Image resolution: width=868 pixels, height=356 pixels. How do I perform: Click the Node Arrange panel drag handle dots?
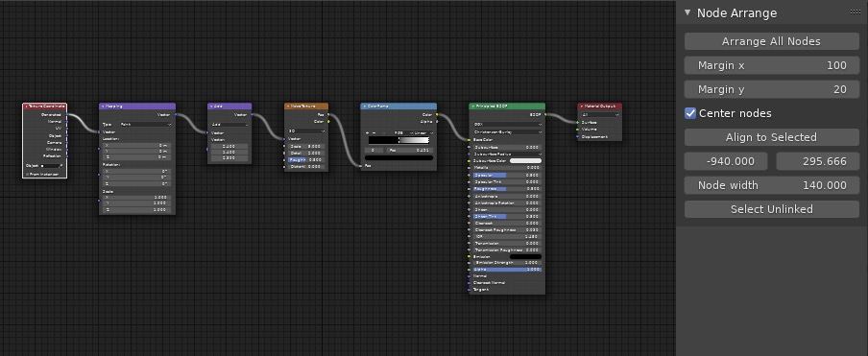point(855,12)
